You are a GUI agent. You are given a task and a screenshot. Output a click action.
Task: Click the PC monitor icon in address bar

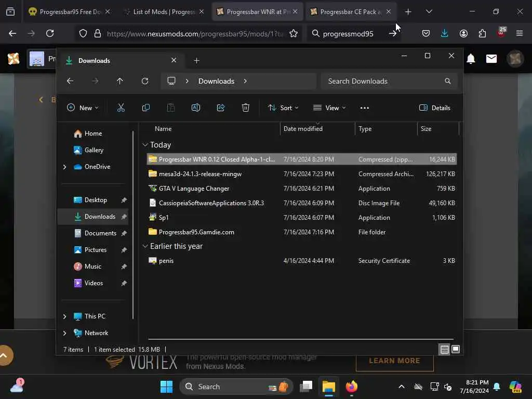(171, 81)
